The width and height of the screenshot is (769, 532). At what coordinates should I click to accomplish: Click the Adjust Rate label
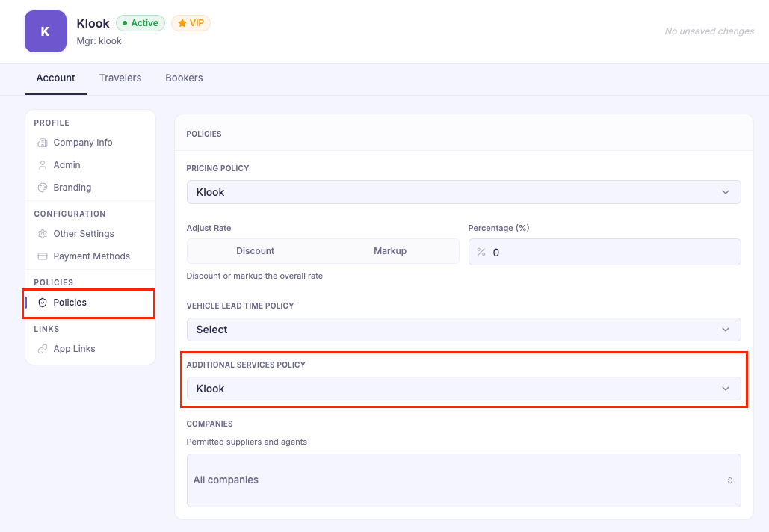click(209, 228)
